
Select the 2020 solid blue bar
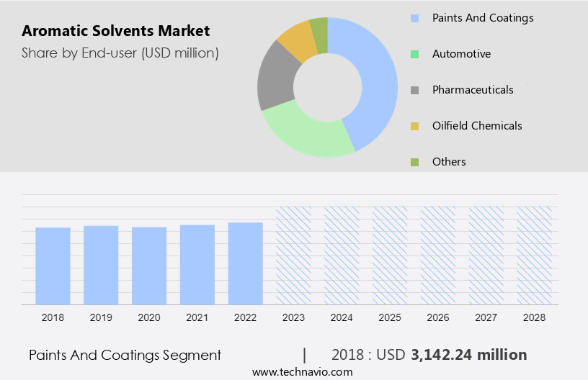[149, 266]
